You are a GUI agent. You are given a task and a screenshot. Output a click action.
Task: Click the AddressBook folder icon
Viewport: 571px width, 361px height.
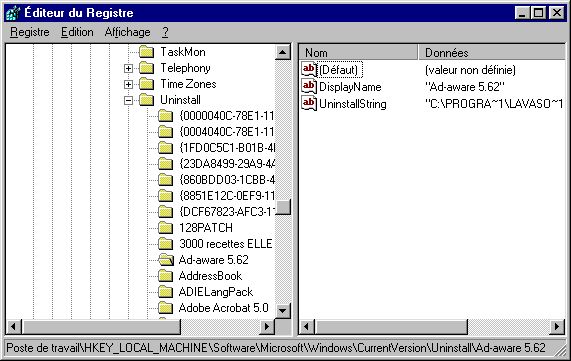166,276
